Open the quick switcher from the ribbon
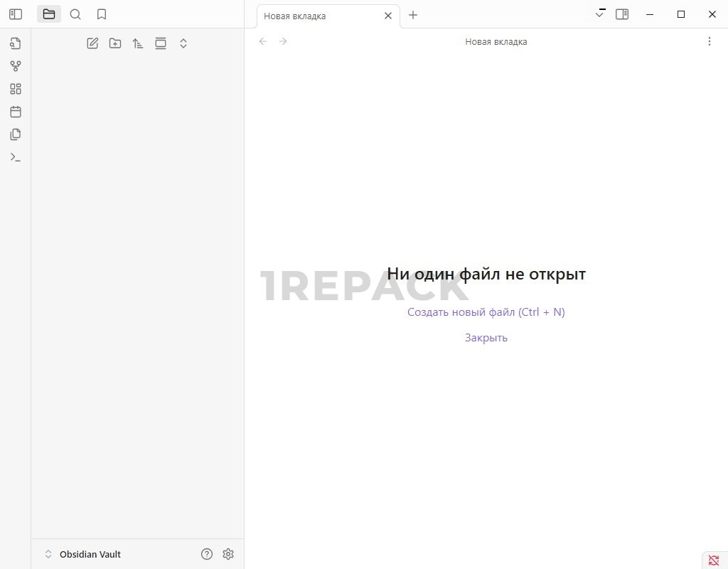The image size is (728, 569). [x=15, y=43]
